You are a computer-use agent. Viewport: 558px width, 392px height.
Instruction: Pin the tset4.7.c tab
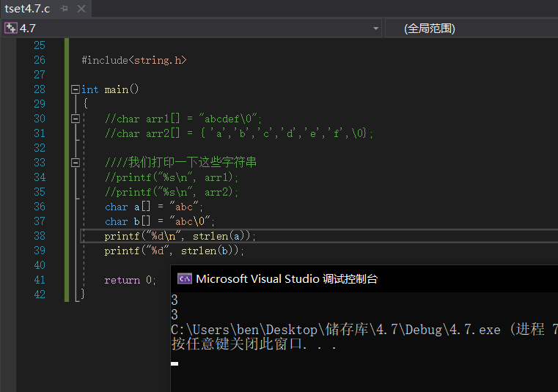pyautogui.click(x=64, y=8)
